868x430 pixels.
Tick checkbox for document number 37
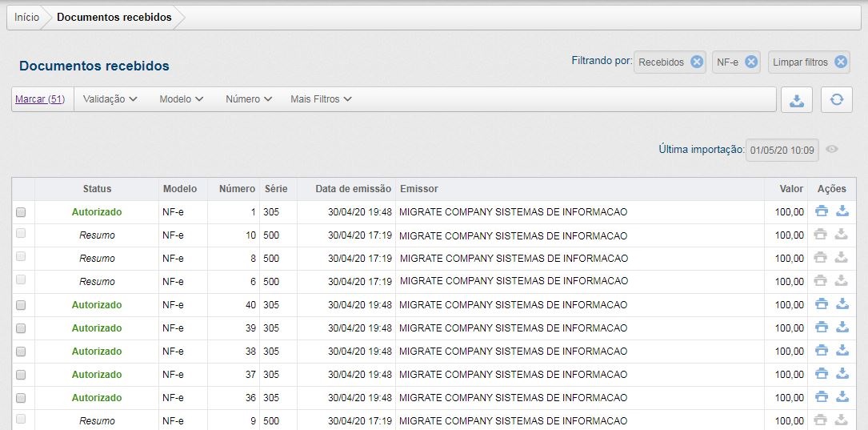pos(21,375)
